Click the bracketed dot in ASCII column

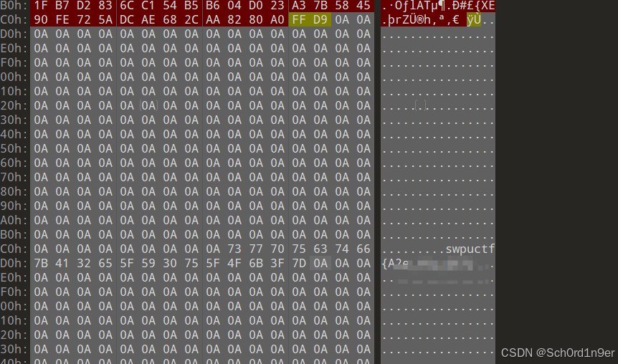[x=420, y=105]
